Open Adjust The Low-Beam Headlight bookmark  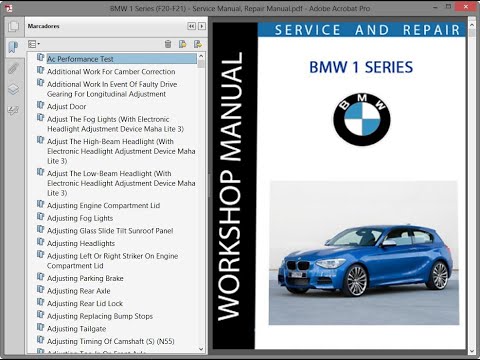pyautogui.click(x=121, y=183)
